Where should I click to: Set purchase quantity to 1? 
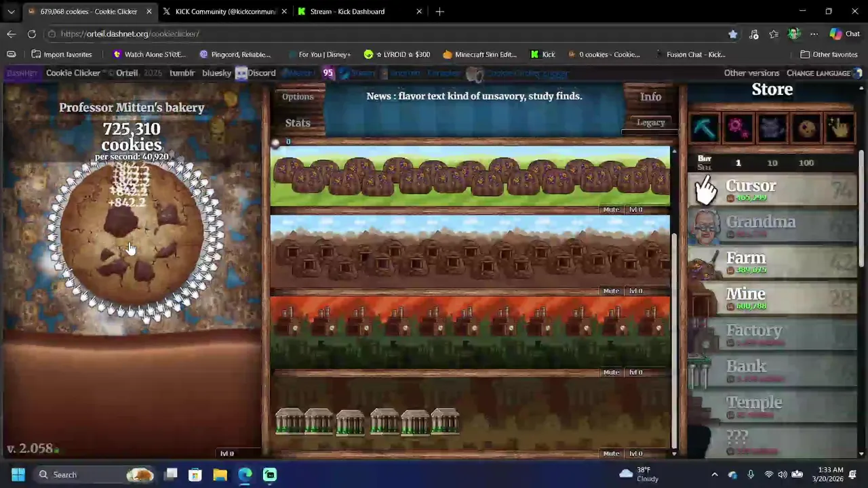coord(738,163)
